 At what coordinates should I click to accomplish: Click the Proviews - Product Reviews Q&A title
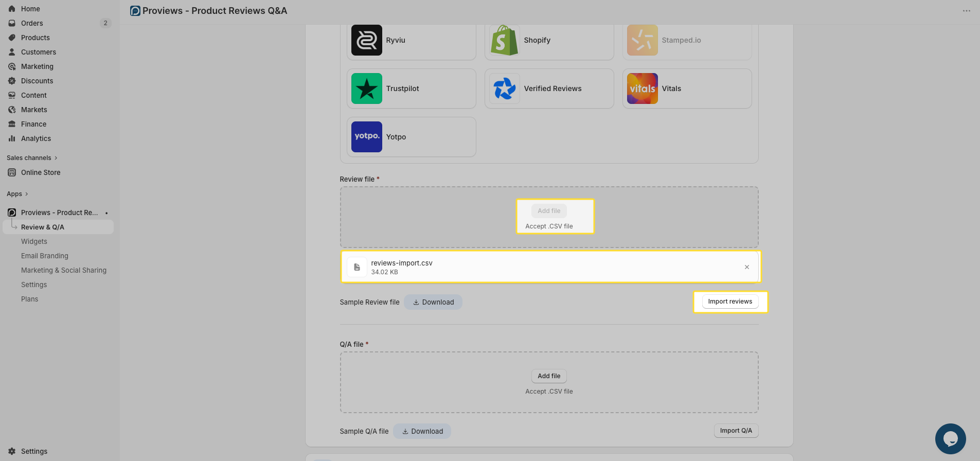point(215,11)
